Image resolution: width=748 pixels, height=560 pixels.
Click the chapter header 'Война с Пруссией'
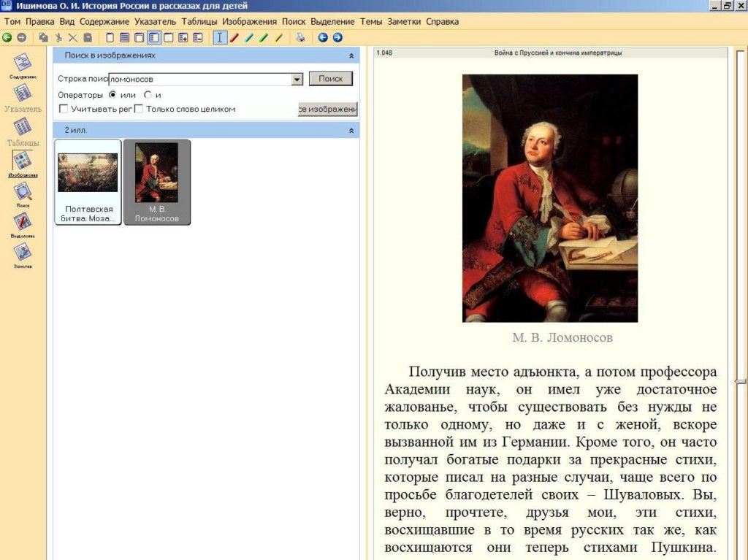pyautogui.click(x=557, y=53)
